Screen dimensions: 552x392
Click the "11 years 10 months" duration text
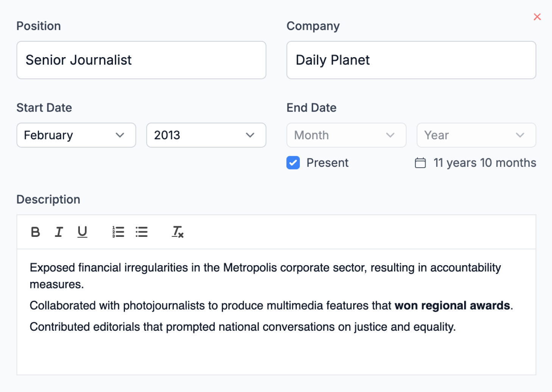coord(485,163)
